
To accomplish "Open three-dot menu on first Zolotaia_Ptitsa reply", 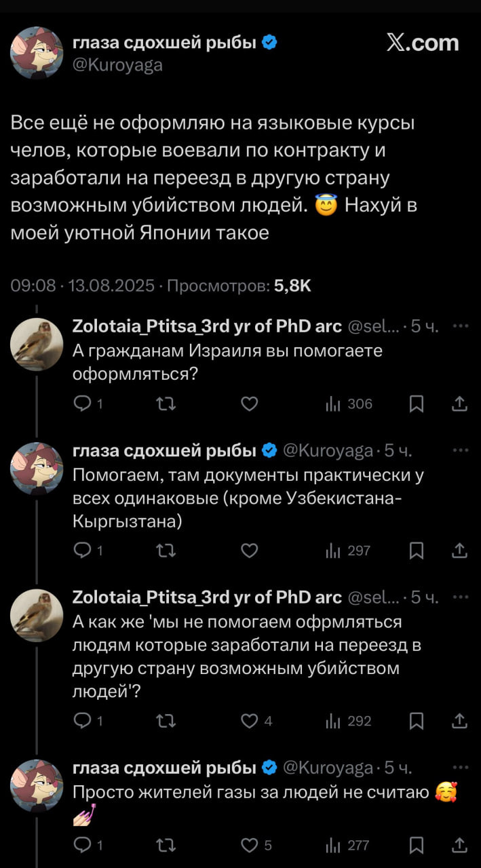I will click(460, 326).
